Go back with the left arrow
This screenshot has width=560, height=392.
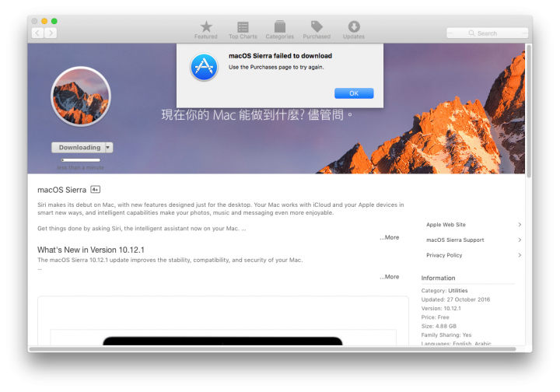coord(38,33)
